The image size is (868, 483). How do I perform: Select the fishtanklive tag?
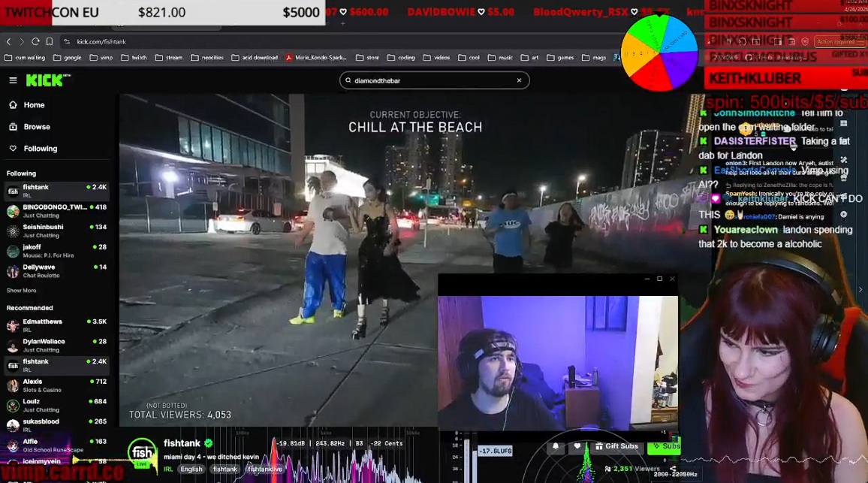(x=264, y=469)
